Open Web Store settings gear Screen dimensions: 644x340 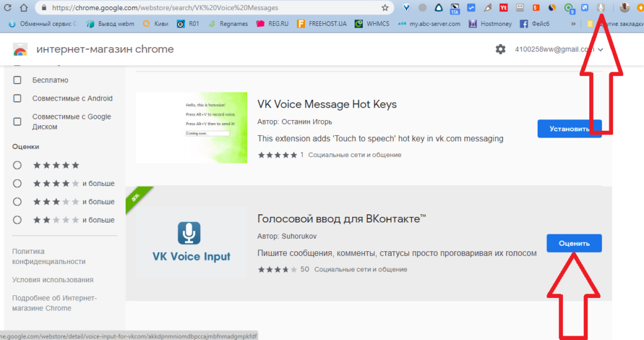tap(500, 49)
